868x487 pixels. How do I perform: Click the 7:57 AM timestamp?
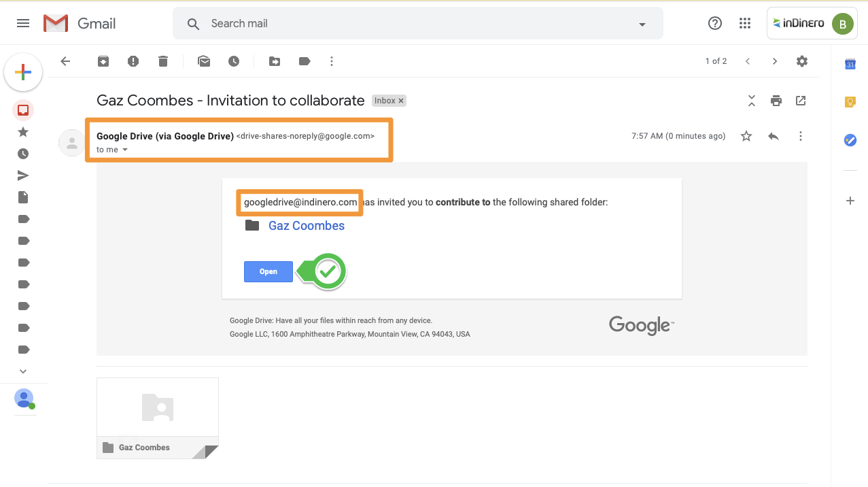(678, 136)
